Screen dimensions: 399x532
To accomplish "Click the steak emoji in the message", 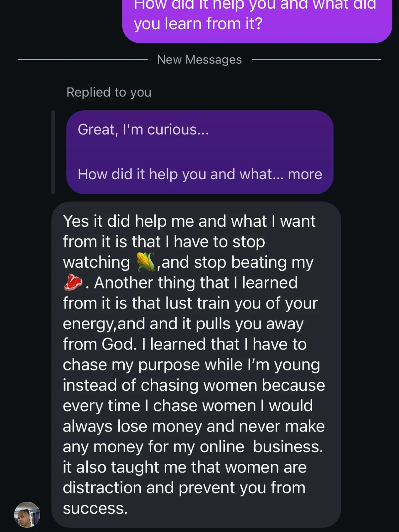I will [73, 283].
